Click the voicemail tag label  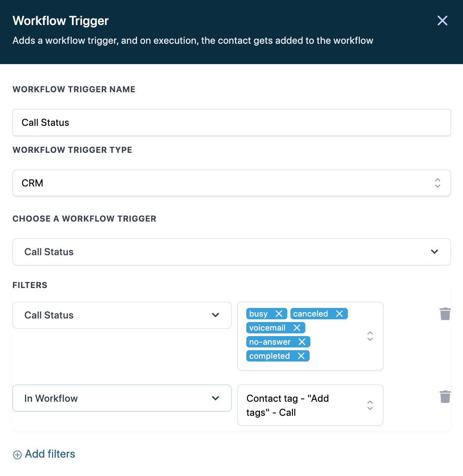[x=267, y=328]
